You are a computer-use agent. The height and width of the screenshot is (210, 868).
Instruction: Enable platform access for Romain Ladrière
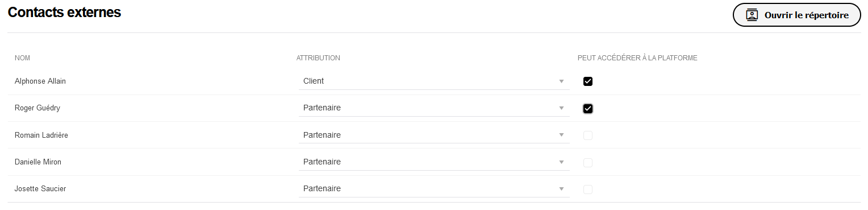click(588, 135)
